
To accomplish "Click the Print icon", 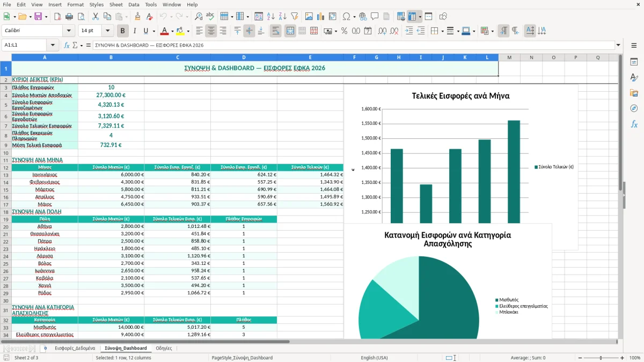I will pos(69,17).
